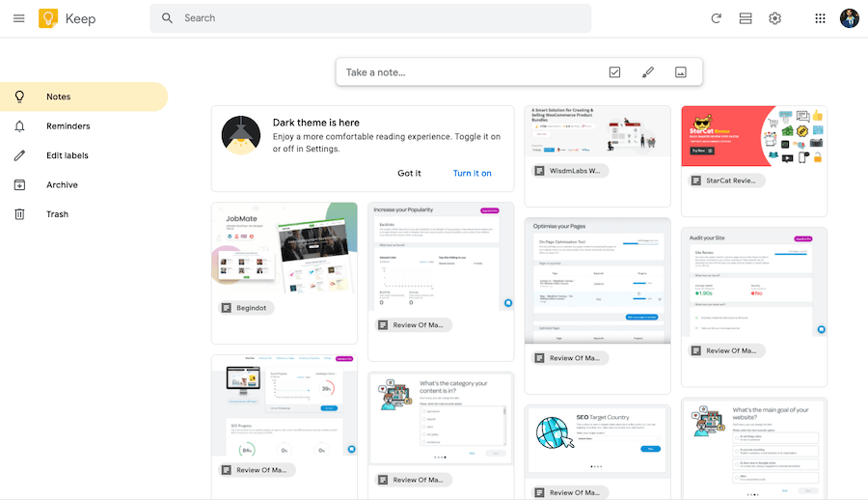Dismiss dark theme banner with Got it

(409, 174)
